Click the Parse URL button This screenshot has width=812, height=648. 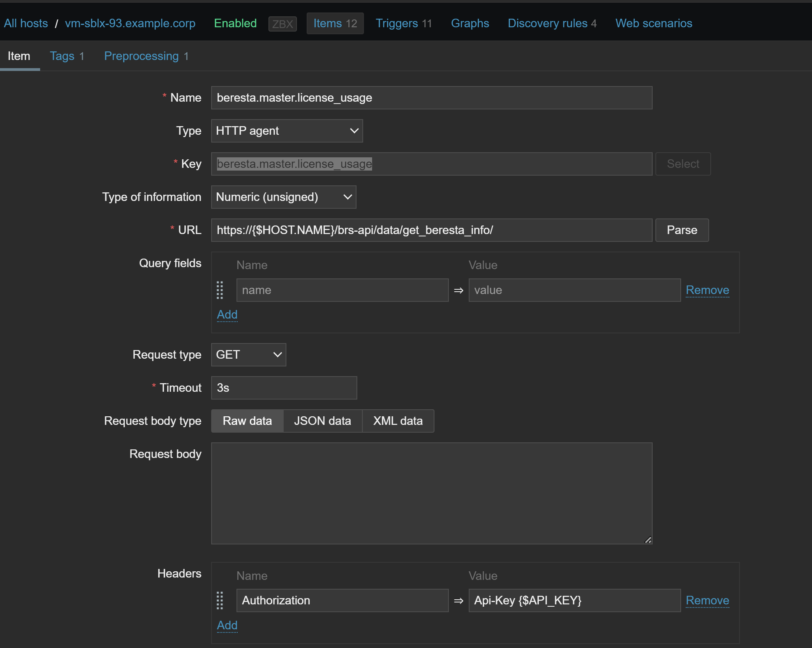[681, 230]
